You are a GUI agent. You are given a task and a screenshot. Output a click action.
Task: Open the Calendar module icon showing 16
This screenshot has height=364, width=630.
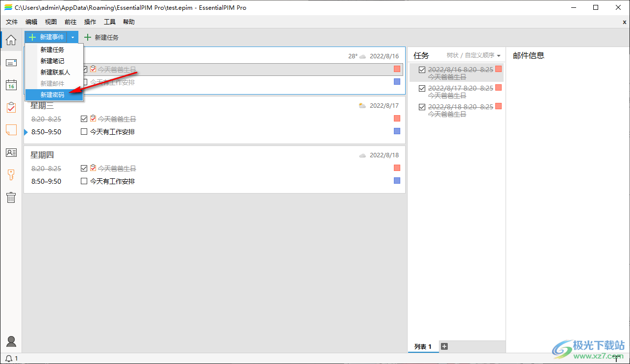[11, 85]
